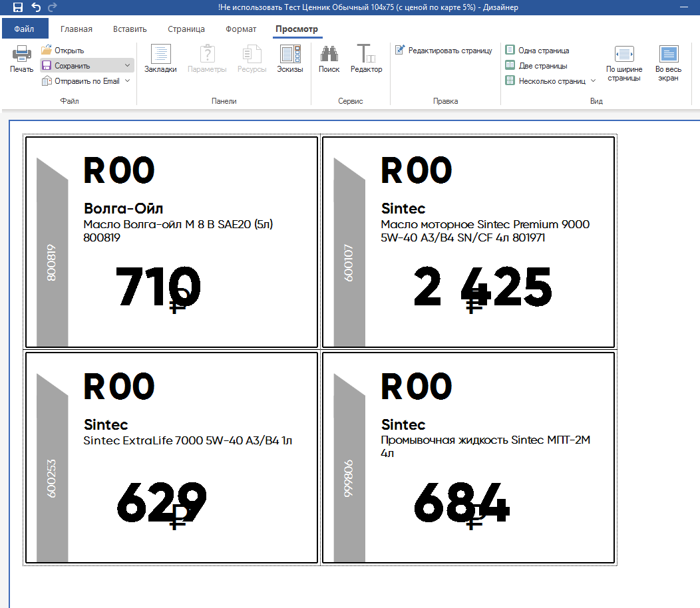Select the Просмотр ribbon tab

[297, 29]
